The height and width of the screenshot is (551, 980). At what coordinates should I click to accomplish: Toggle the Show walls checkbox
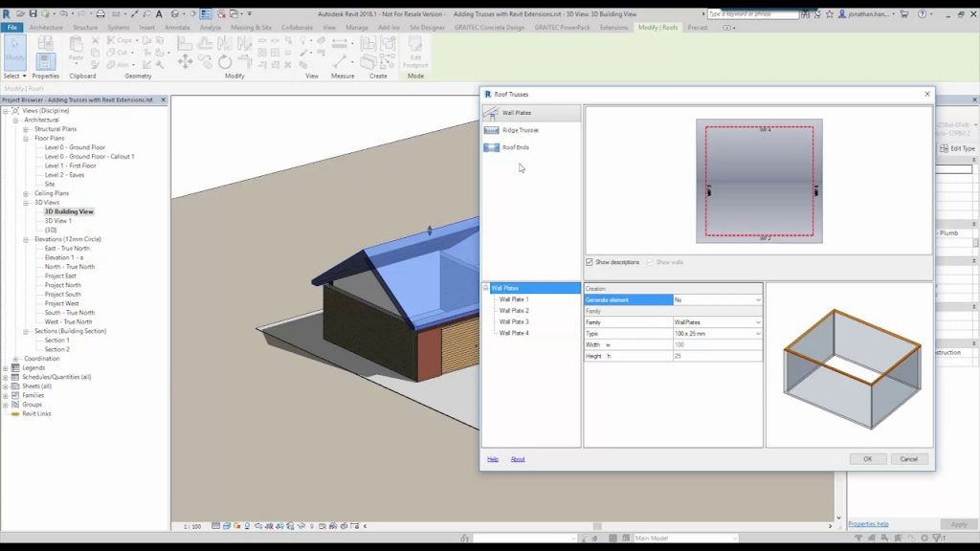tap(650, 262)
